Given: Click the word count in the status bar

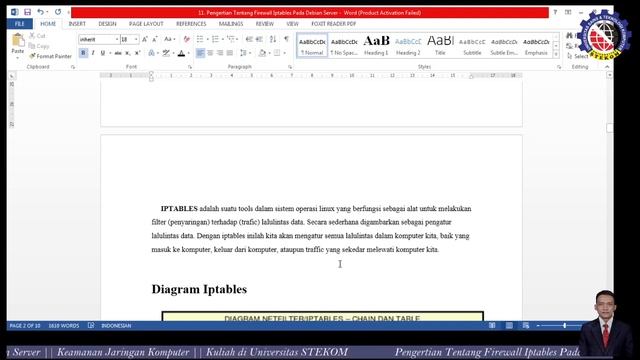Looking at the screenshot, I should coord(64,326).
